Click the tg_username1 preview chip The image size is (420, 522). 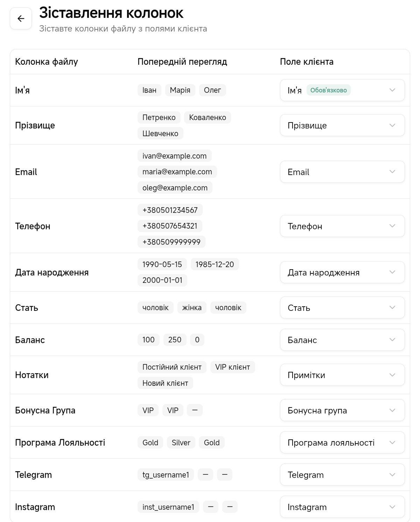[166, 475]
